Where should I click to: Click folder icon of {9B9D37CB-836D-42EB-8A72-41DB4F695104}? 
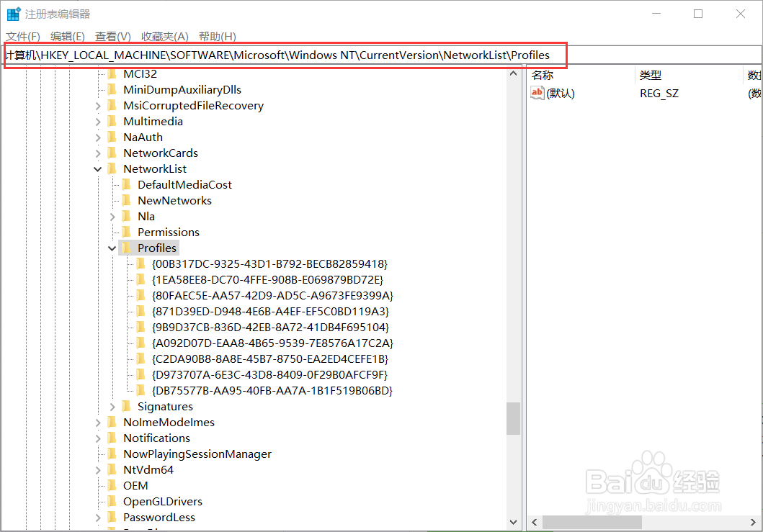140,328
